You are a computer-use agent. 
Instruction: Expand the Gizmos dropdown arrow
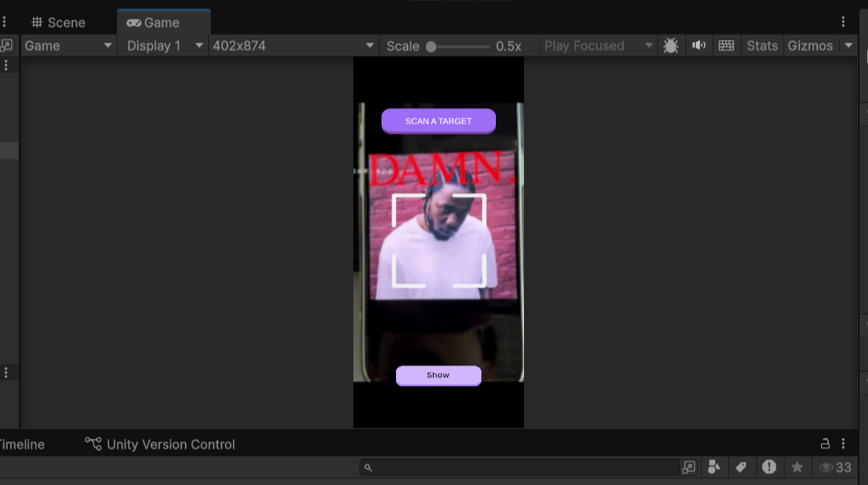click(848, 46)
